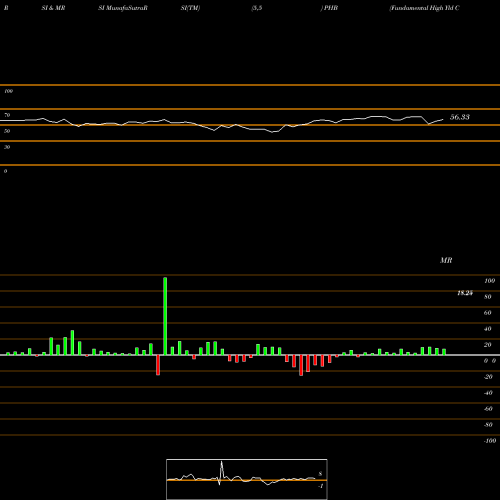Click the 'Fundamental High Yld C' title text
Viewport: 500px width, 500px height.
coord(424,8)
